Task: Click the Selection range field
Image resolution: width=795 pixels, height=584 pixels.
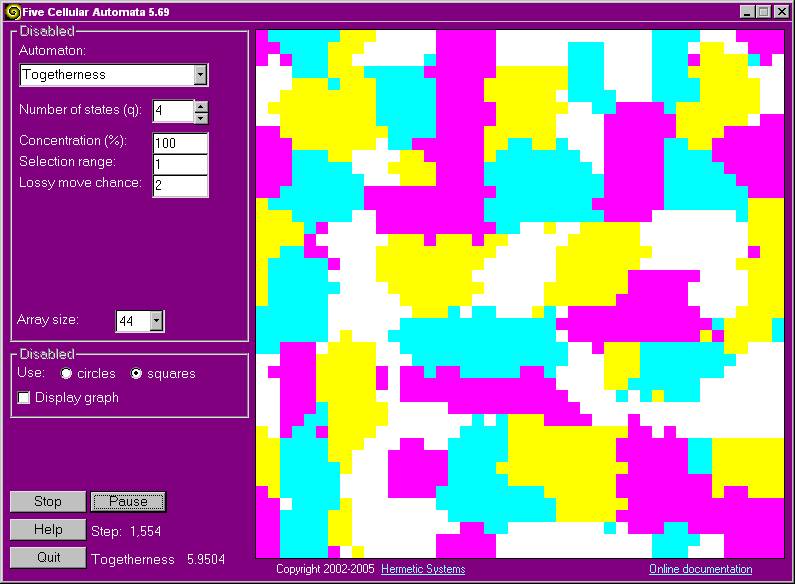Action: [180, 164]
